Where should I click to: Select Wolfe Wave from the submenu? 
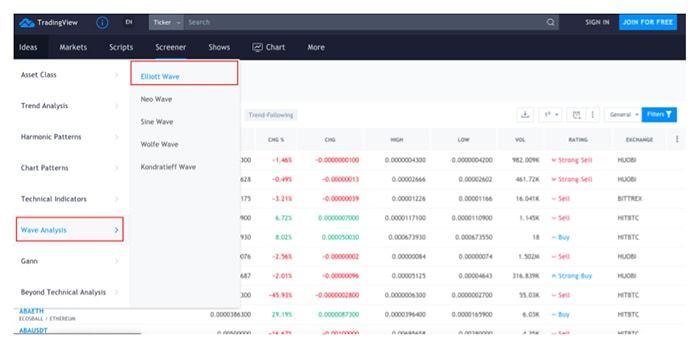(159, 144)
